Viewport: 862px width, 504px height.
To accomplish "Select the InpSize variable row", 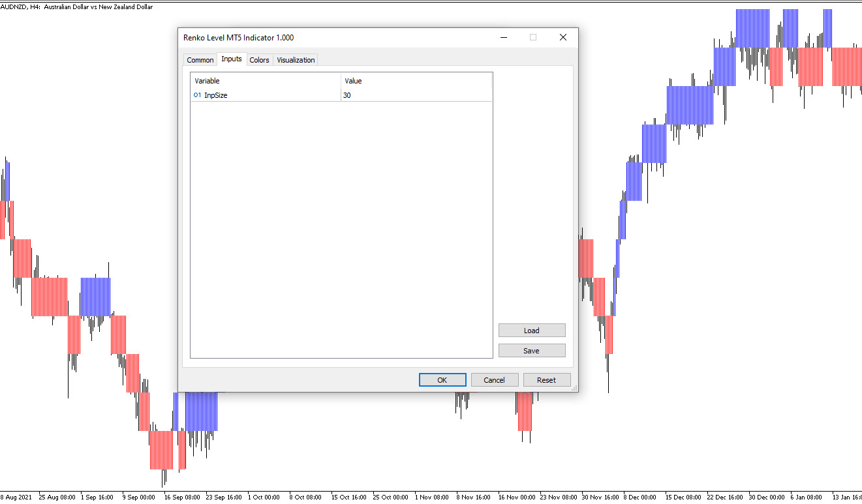I will point(216,95).
